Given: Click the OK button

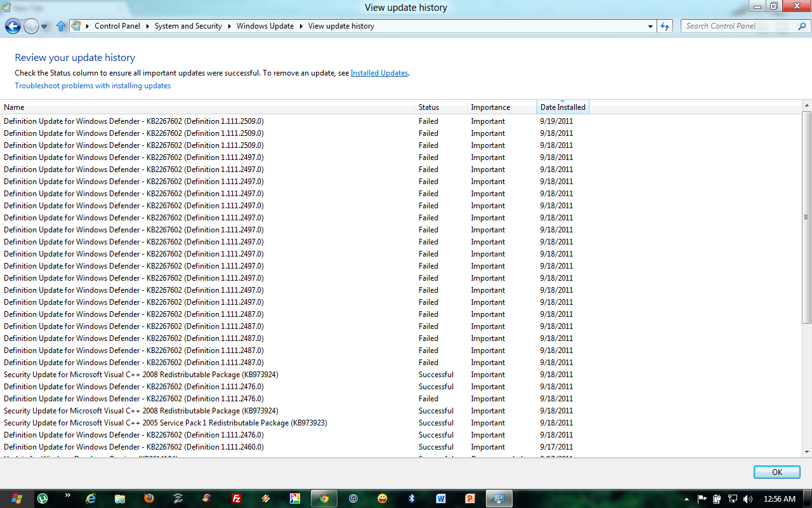Looking at the screenshot, I should point(776,472).
